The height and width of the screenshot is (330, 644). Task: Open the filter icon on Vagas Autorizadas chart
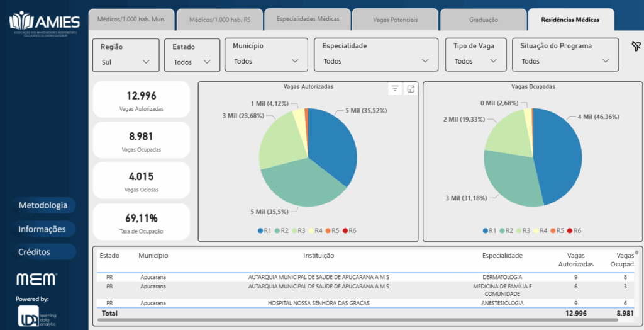395,89
